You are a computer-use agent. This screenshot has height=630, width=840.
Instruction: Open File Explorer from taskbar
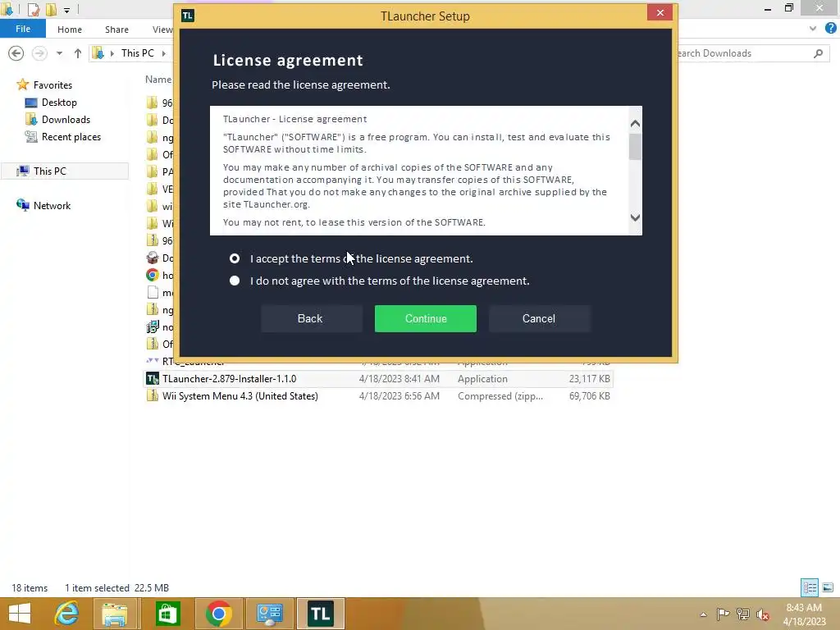coord(115,614)
